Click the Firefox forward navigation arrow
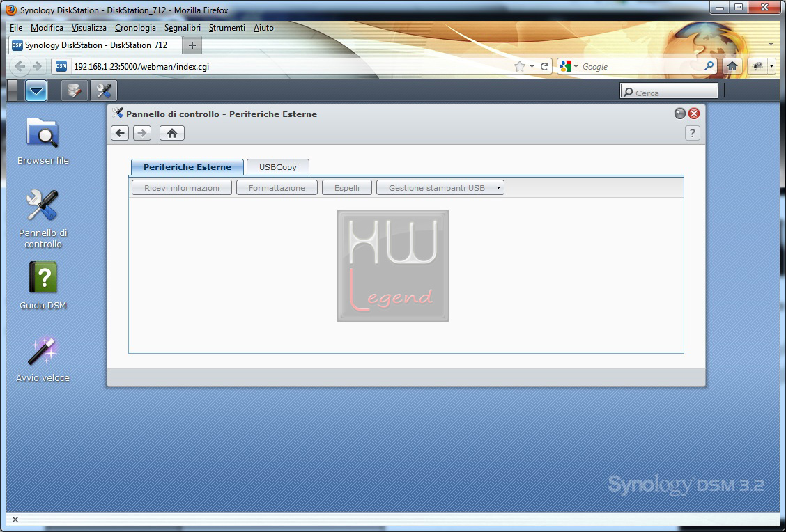 pyautogui.click(x=37, y=66)
